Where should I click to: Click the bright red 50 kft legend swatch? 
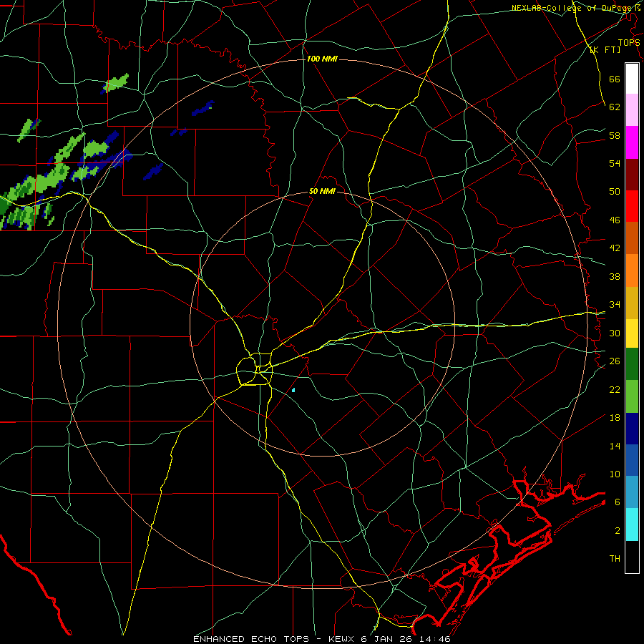tap(632, 206)
